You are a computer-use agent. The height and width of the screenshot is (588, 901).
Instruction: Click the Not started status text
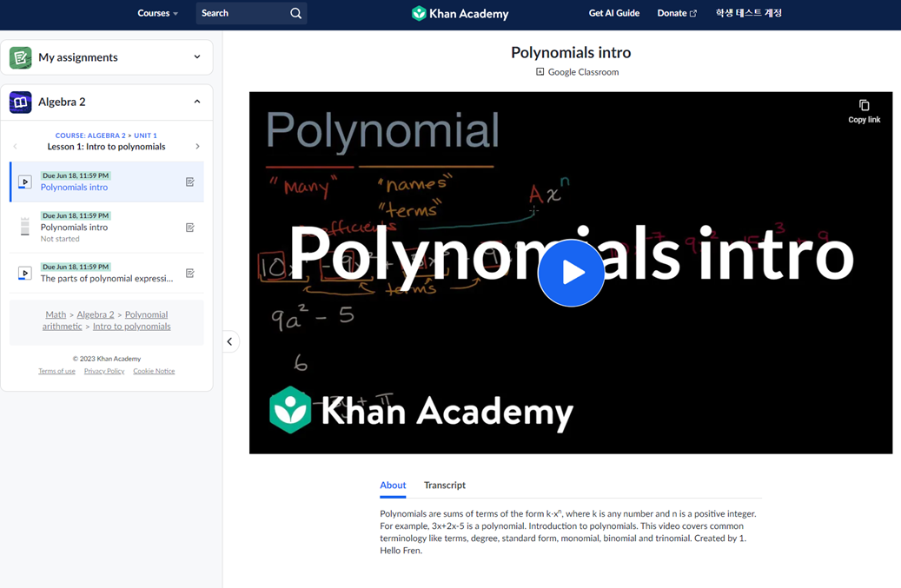click(60, 239)
